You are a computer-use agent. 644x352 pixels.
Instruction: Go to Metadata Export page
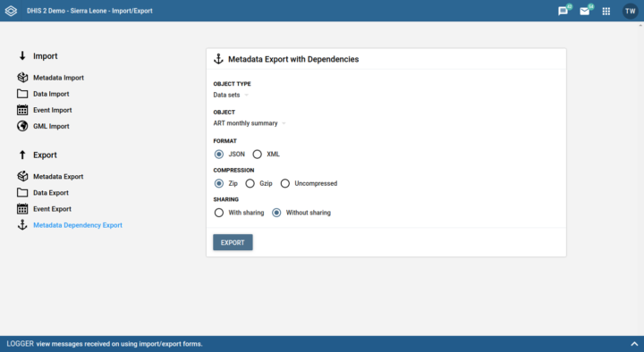[x=58, y=176]
